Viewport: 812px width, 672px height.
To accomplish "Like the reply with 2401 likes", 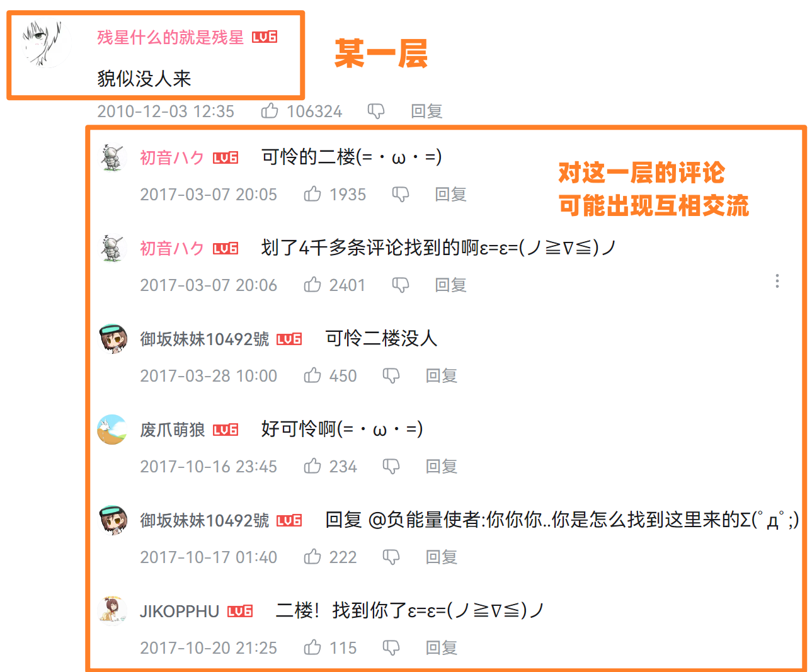I will [x=312, y=285].
